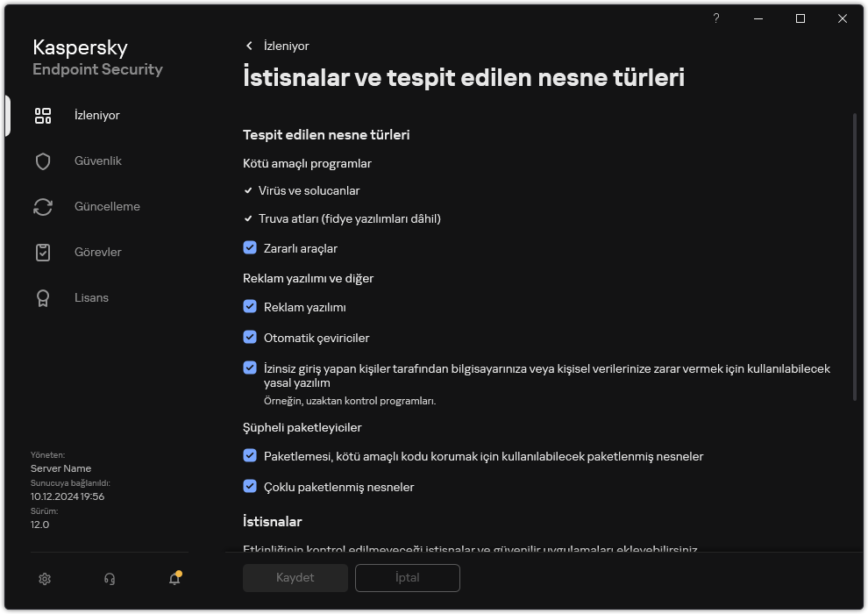Uncheck the Reklam yazılımı option
The width and height of the screenshot is (868, 614).
[250, 307]
